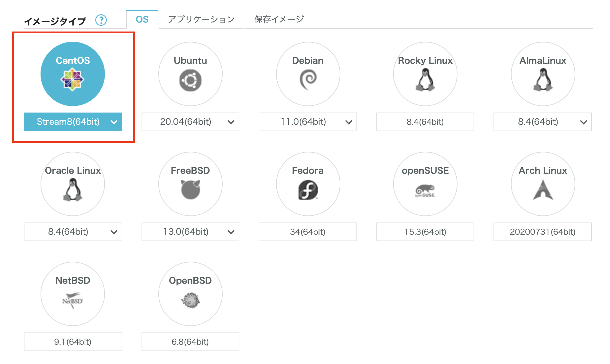Select the Oracle Linux image icon
Image resolution: width=610 pixels, height=364 pixels.
[x=72, y=184]
